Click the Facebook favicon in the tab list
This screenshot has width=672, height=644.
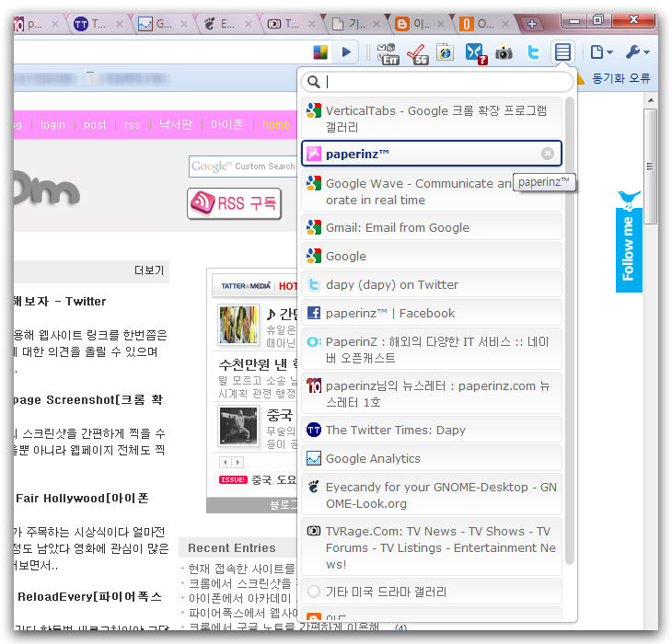[314, 313]
